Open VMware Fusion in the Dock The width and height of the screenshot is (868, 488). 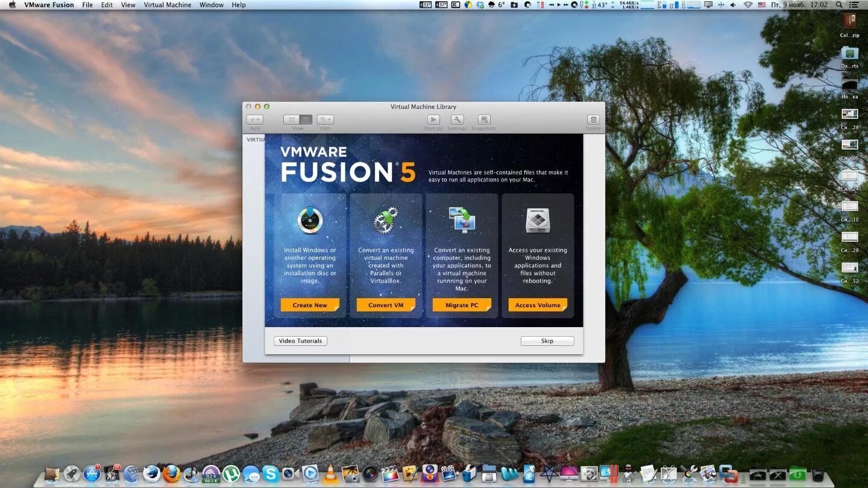728,474
